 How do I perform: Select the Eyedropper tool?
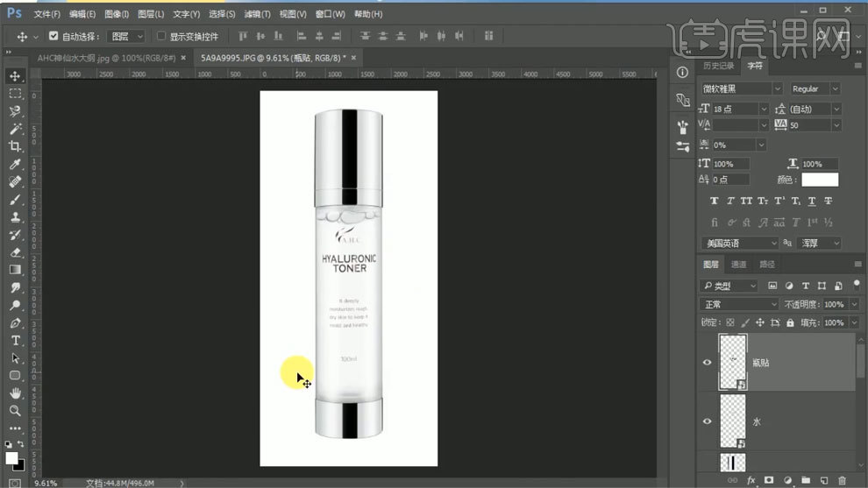pos(15,164)
